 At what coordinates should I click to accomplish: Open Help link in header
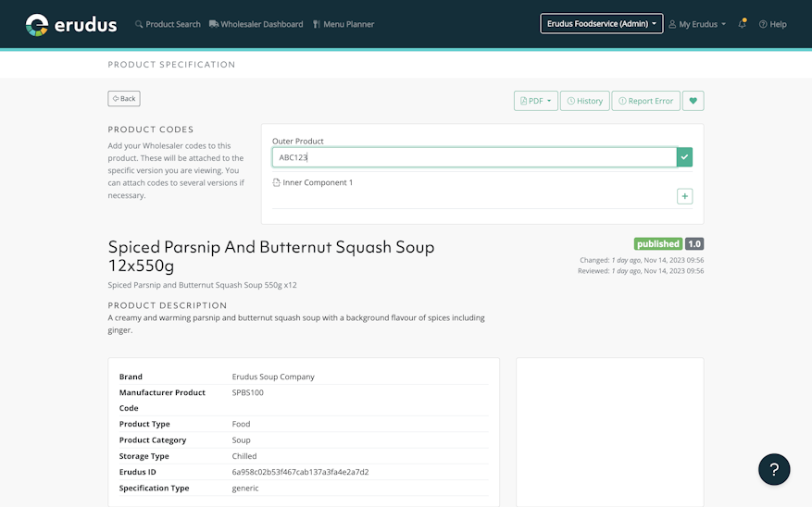click(x=772, y=24)
